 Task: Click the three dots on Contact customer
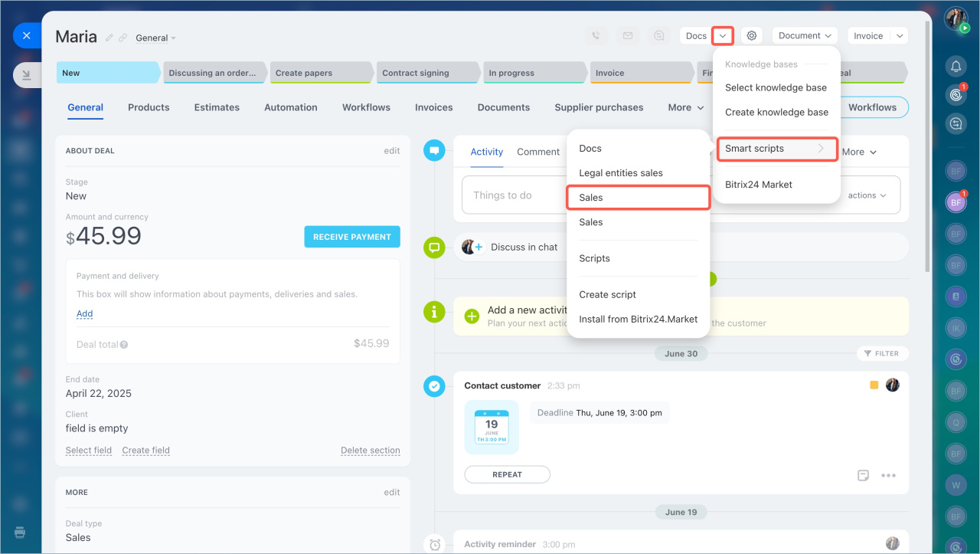coord(888,475)
